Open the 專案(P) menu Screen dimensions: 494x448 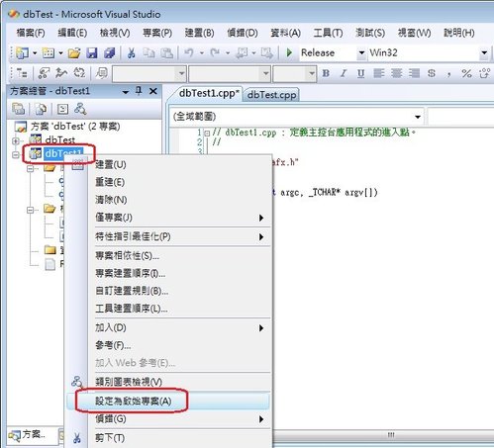(x=157, y=33)
